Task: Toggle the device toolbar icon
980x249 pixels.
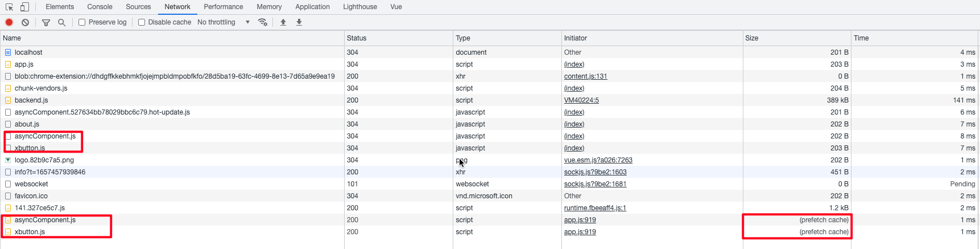Action: [x=24, y=7]
